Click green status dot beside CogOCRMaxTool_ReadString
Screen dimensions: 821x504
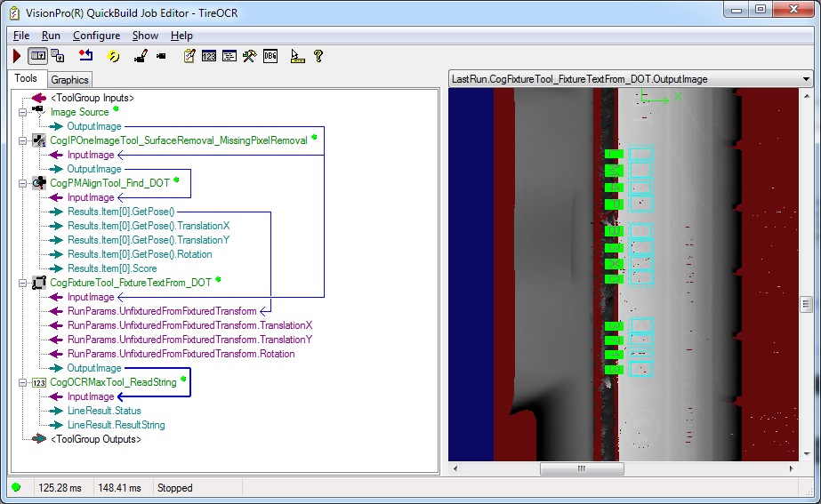point(183,379)
